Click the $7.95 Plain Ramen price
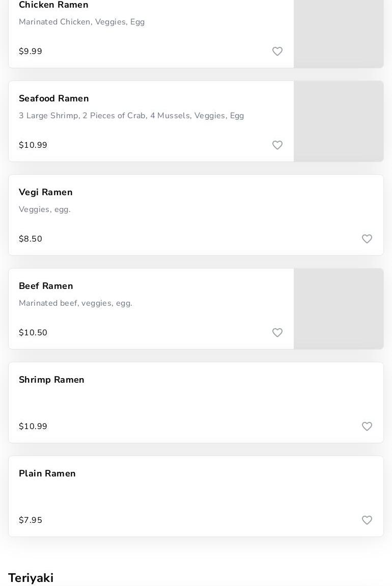Viewport: 392px width, 586px height. point(31,520)
